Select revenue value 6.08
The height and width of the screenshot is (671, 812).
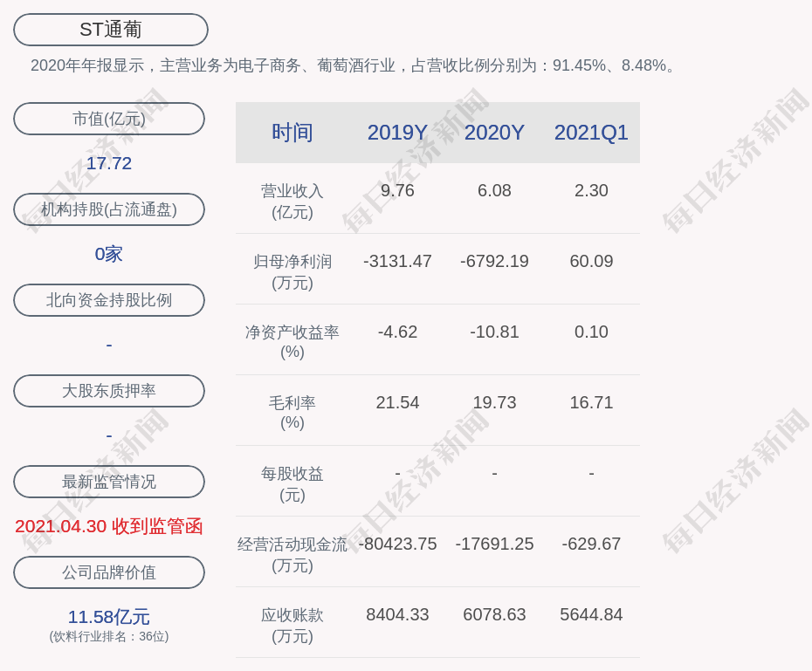tap(494, 190)
